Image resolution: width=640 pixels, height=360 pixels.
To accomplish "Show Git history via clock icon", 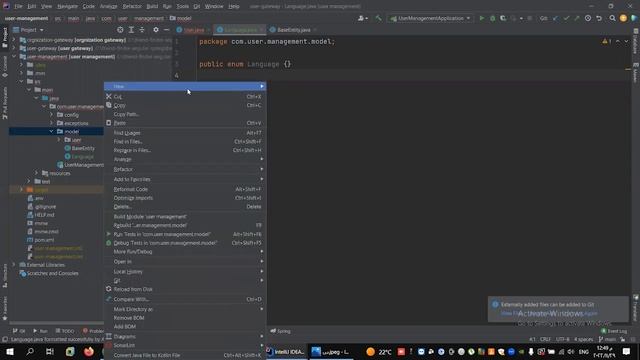I will (x=588, y=18).
